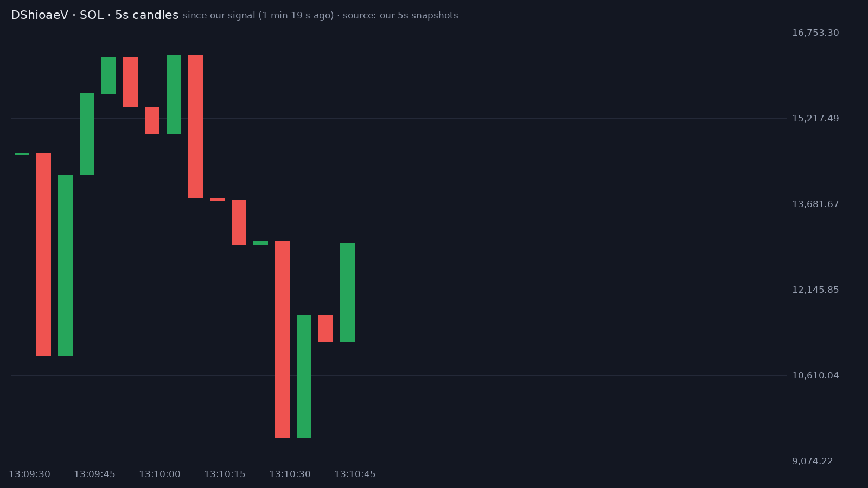The height and width of the screenshot is (488, 868).
Task: Click the 15,217.49 price axis label
Action: coord(815,119)
